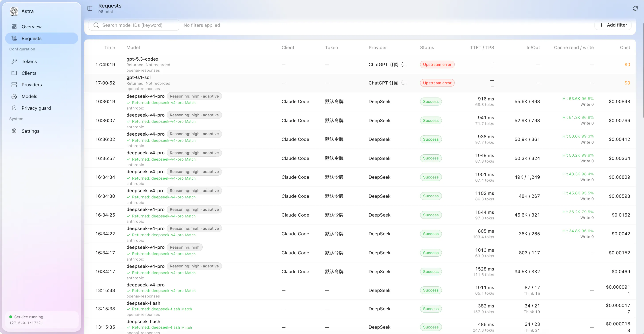The image size is (644, 334).
Task: Click the Cost column header
Action: pos(625,47)
